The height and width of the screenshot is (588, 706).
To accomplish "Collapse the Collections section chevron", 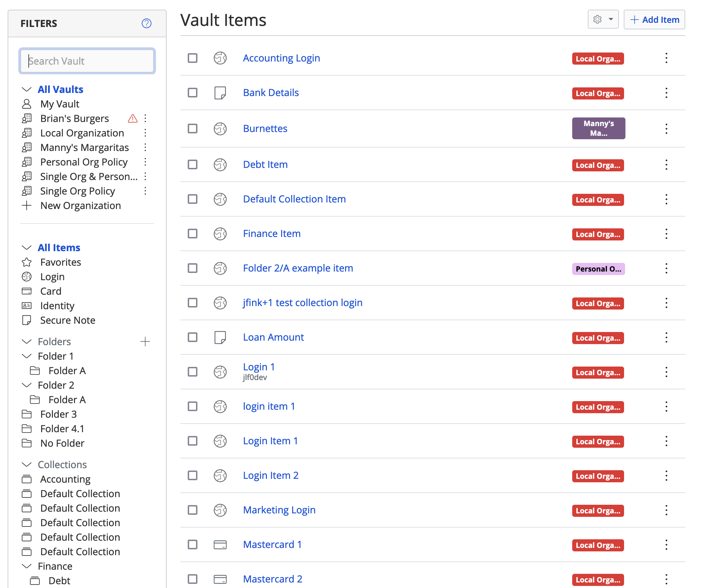I will coord(27,465).
